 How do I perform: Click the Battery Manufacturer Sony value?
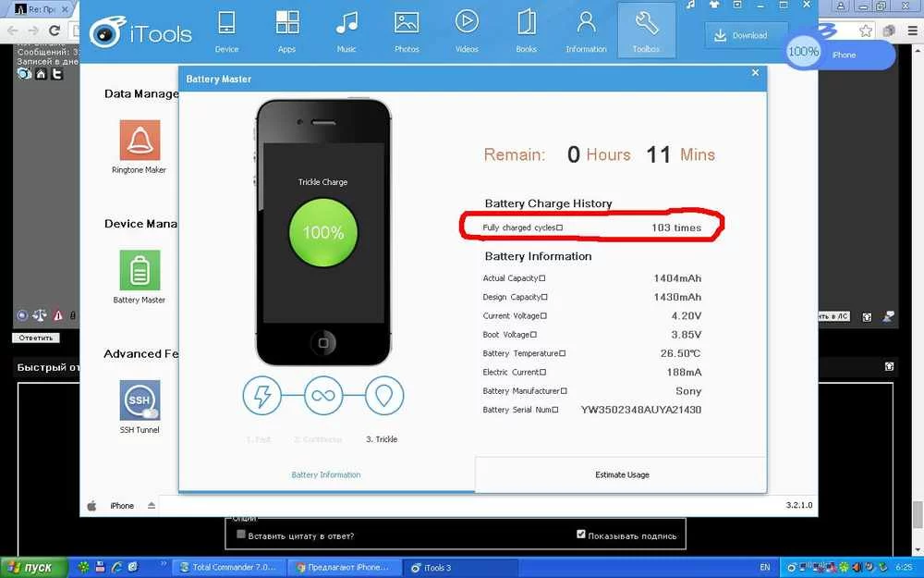tap(688, 391)
